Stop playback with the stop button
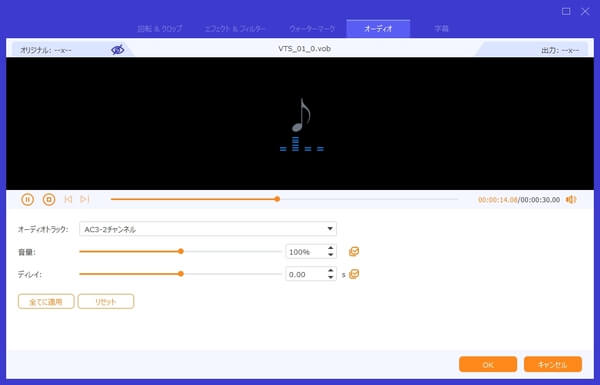This screenshot has width=600, height=385. 49,199
